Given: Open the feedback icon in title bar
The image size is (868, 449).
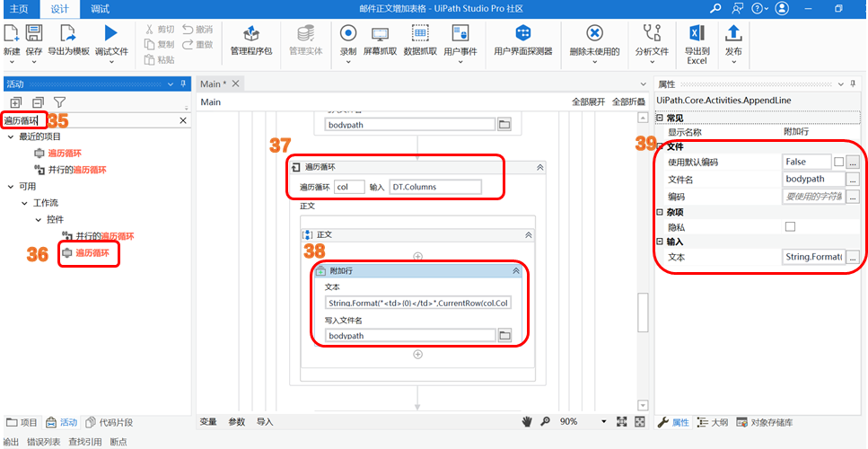Looking at the screenshot, I should [737, 8].
